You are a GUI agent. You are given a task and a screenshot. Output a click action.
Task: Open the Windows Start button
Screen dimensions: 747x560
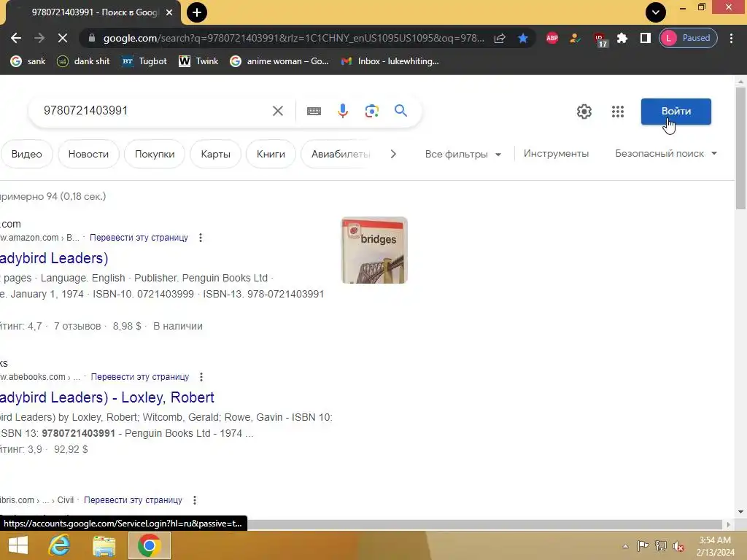(x=18, y=545)
